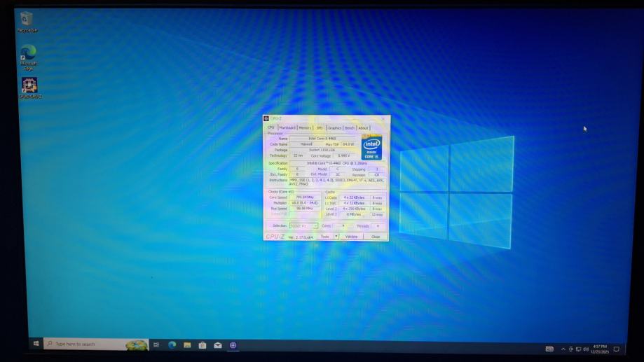644x362 pixels.
Task: Click the Level 2 cache size value
Action: tap(355, 209)
